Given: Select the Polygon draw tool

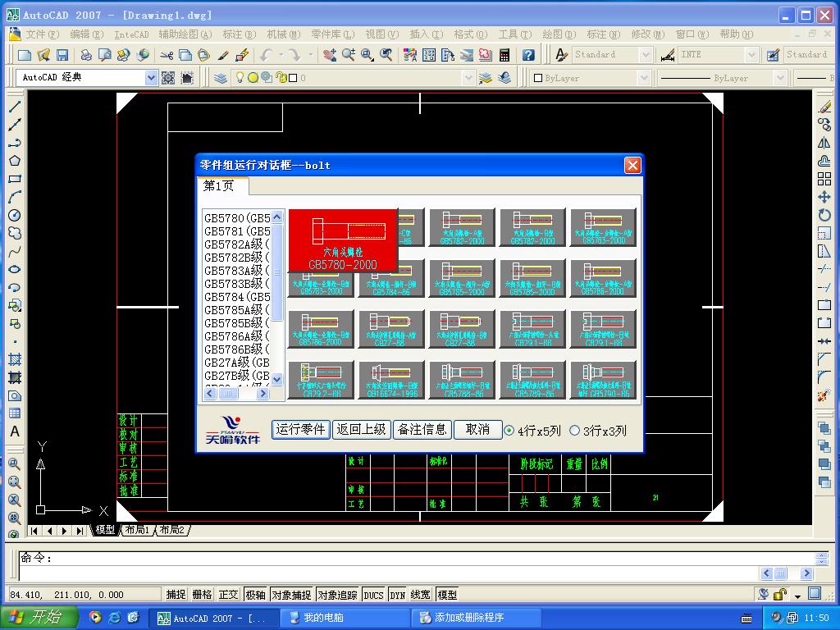Looking at the screenshot, I should coord(15,161).
